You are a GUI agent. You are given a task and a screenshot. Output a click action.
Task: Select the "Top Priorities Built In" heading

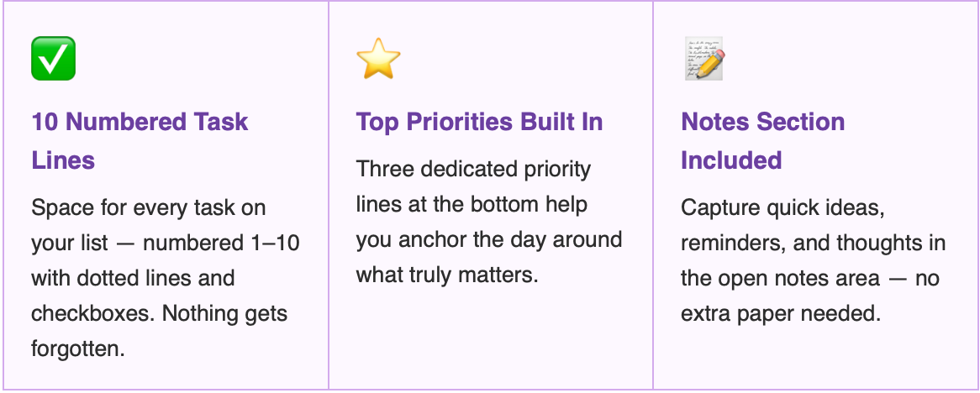tap(479, 122)
